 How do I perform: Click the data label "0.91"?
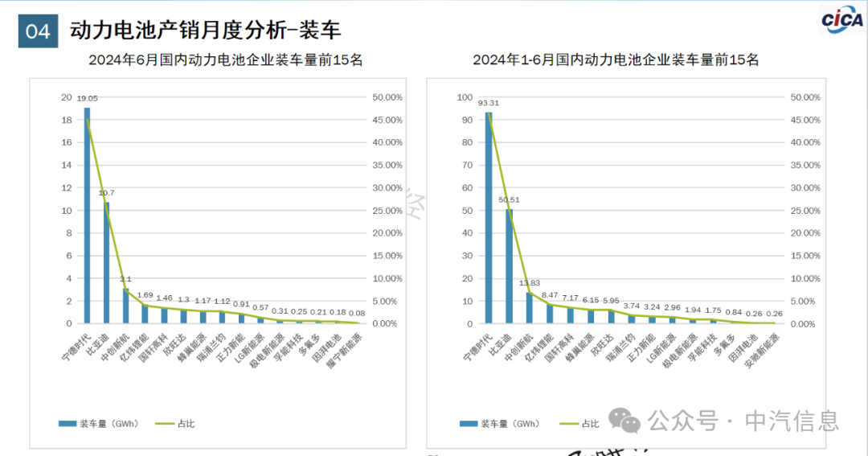(x=241, y=304)
